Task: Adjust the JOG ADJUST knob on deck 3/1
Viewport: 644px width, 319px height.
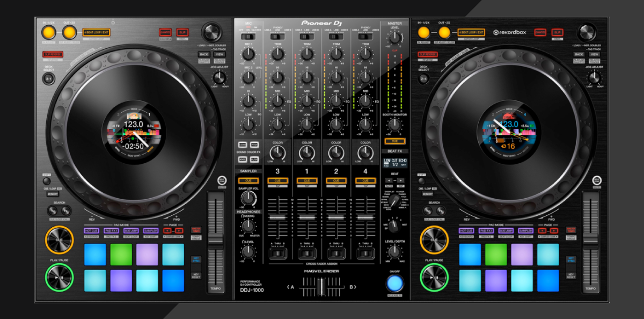Action: [219, 78]
